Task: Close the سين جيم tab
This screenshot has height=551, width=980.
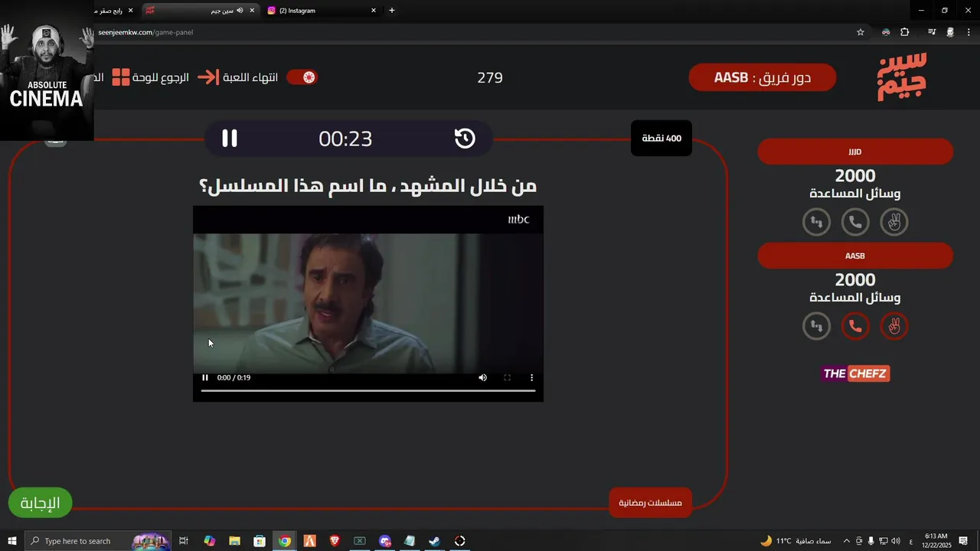Action: coord(252,11)
